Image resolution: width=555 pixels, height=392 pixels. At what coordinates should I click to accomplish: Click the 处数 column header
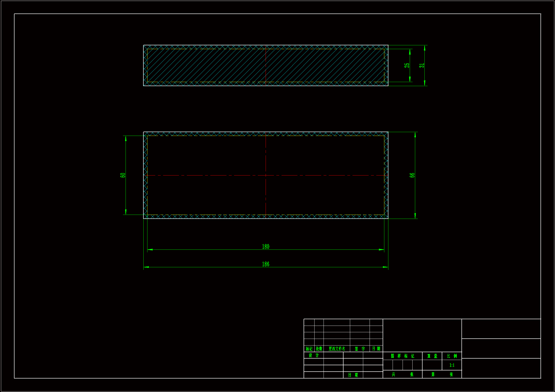(x=319, y=349)
